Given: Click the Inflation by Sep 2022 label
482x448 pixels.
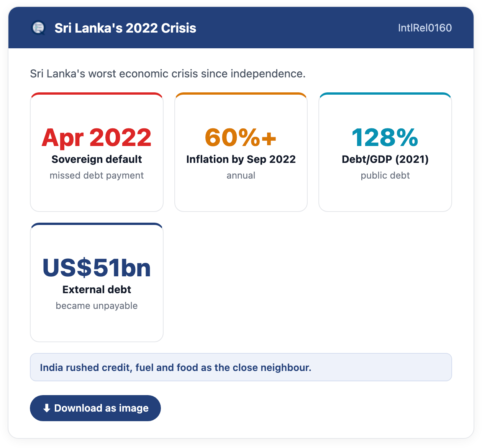Looking at the screenshot, I should 241,159.
